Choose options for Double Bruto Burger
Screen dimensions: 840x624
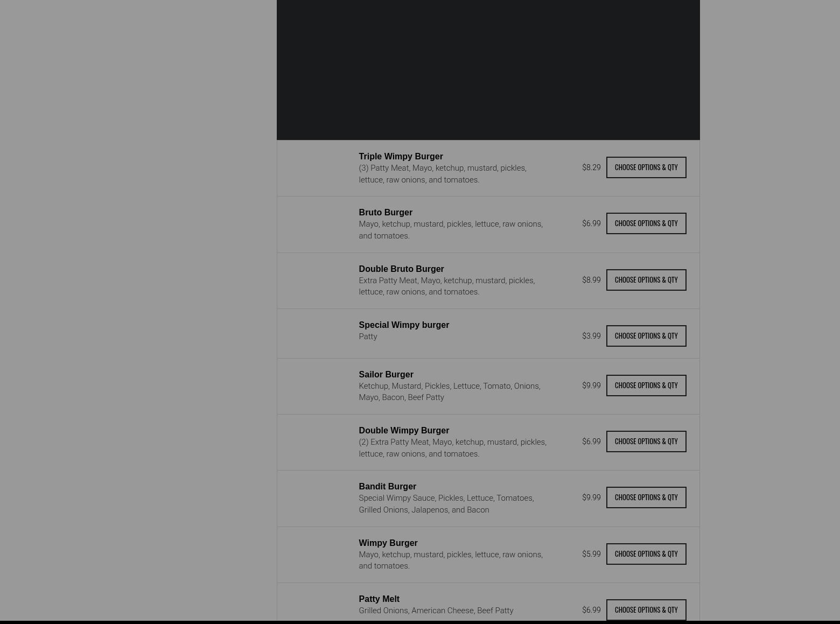646,280
